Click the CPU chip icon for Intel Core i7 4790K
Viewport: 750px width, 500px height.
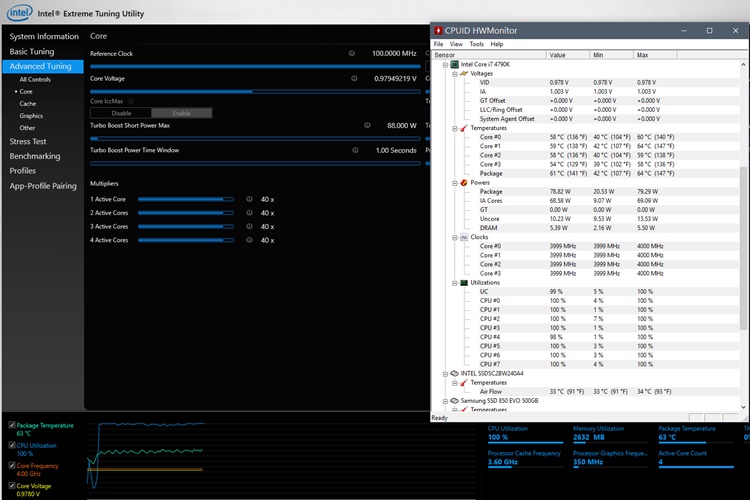454,64
